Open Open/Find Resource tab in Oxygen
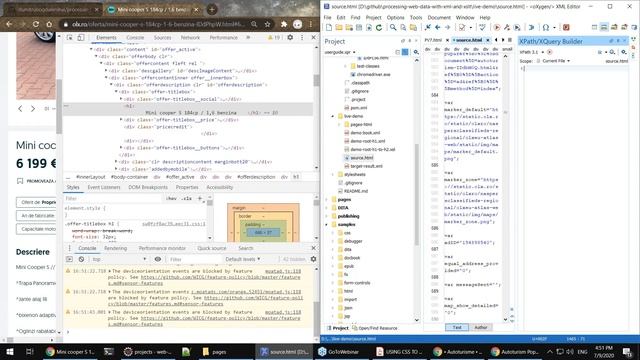The image size is (640, 360). coord(375,328)
